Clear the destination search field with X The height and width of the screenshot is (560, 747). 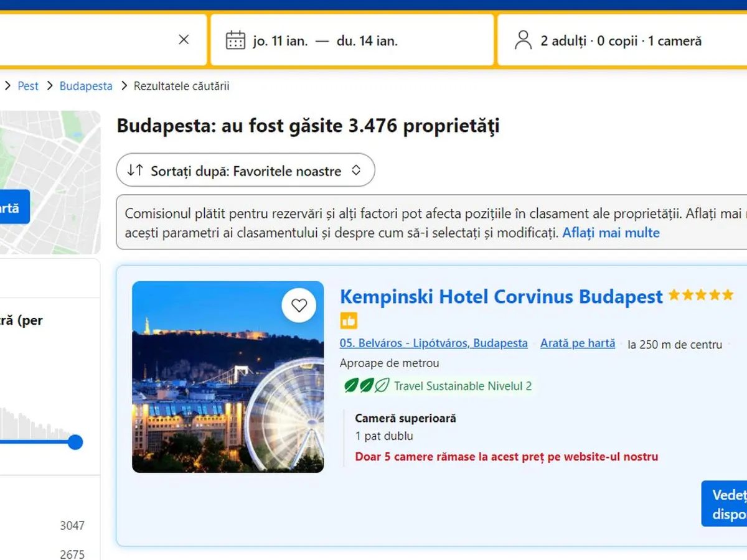pos(184,40)
